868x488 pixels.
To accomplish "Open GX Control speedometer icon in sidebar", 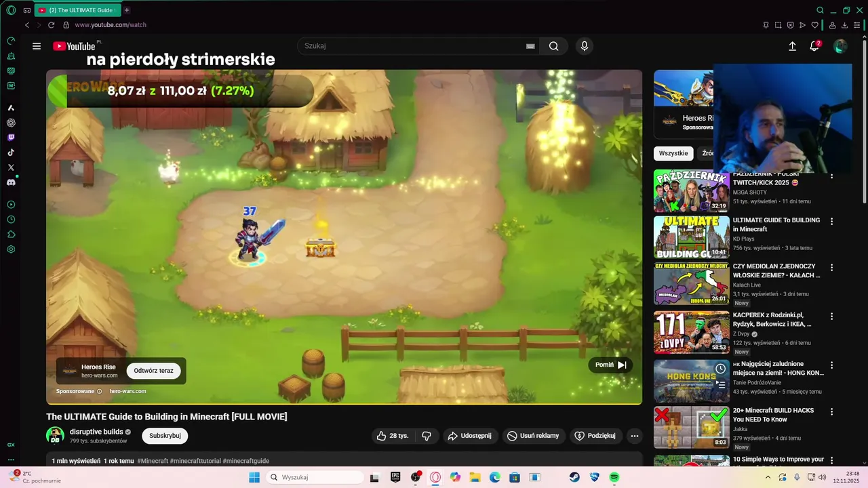I will pyautogui.click(x=11, y=41).
